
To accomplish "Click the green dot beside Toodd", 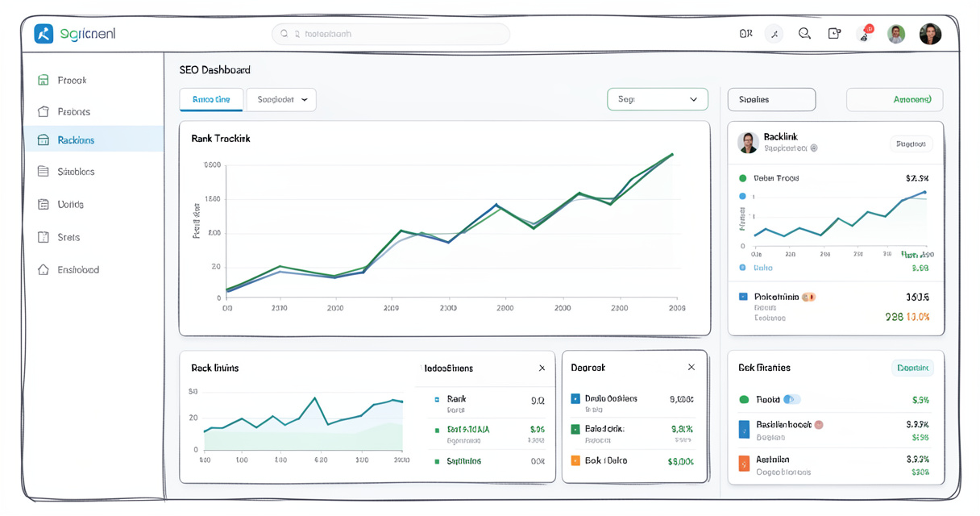I will [744, 399].
